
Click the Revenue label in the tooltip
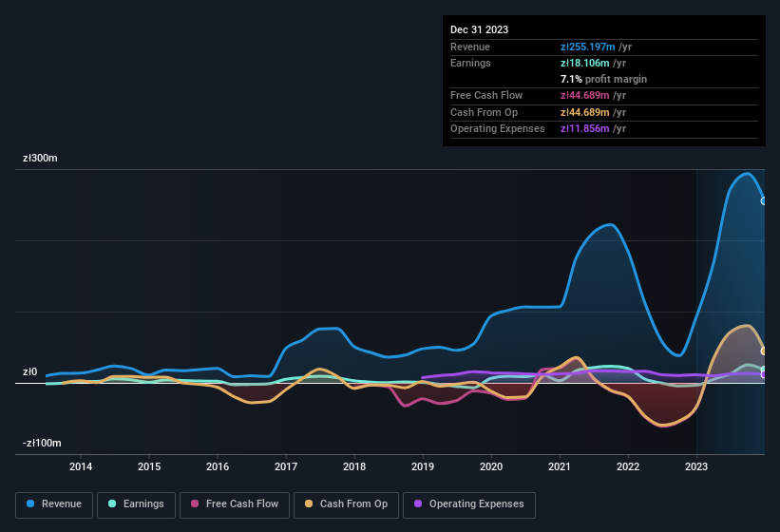pyautogui.click(x=470, y=47)
